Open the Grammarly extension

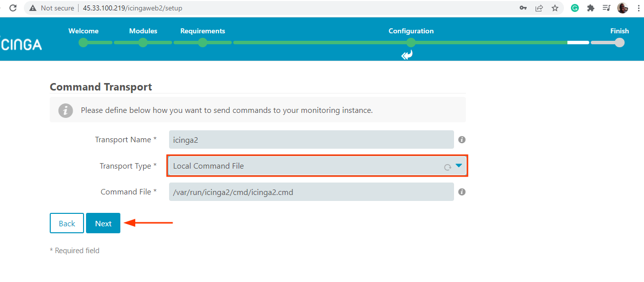click(x=575, y=8)
